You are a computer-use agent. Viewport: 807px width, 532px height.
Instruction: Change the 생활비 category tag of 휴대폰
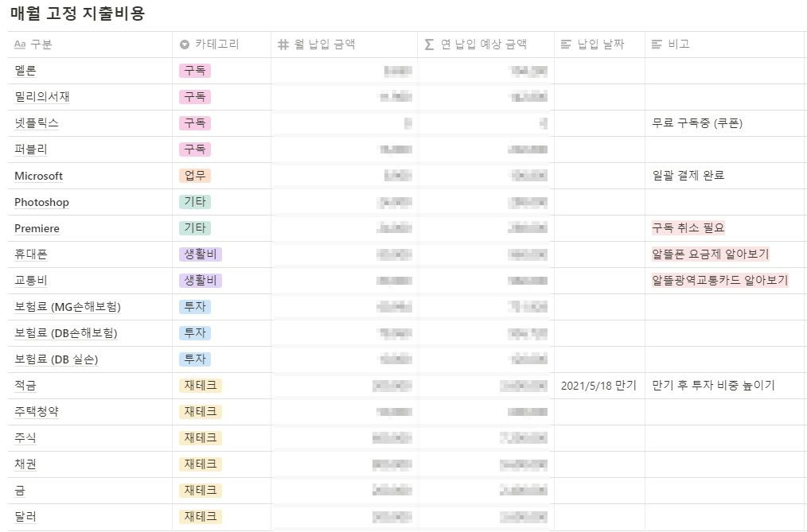[201, 254]
